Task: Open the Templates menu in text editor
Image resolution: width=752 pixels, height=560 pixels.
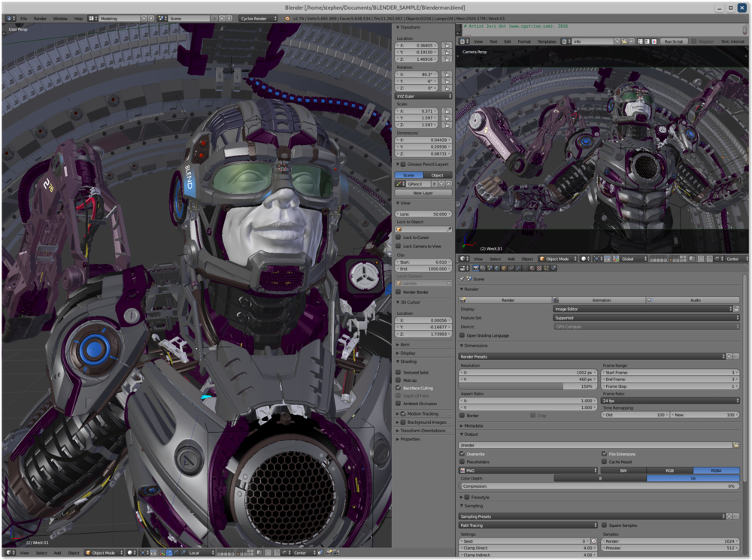Action: tap(547, 41)
